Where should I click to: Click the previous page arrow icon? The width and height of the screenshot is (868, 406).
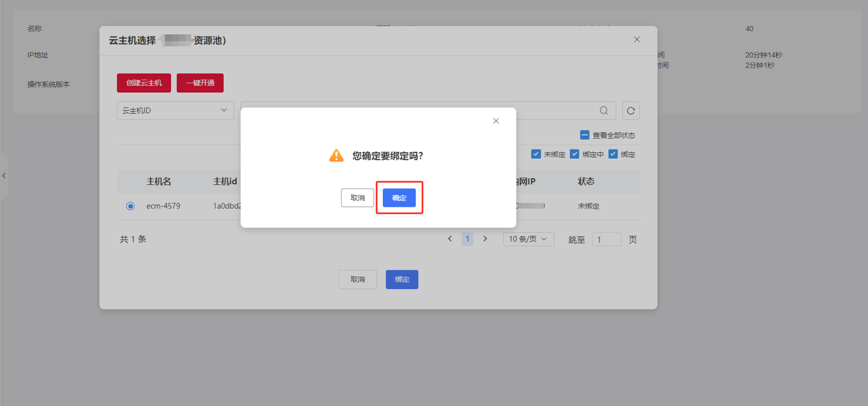pos(450,238)
